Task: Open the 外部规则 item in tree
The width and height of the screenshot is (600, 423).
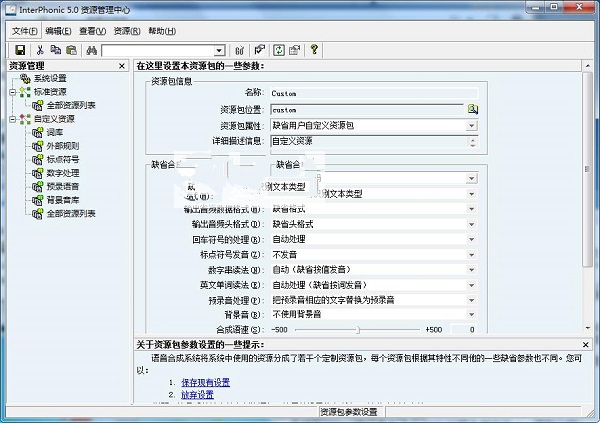Action: [63, 146]
